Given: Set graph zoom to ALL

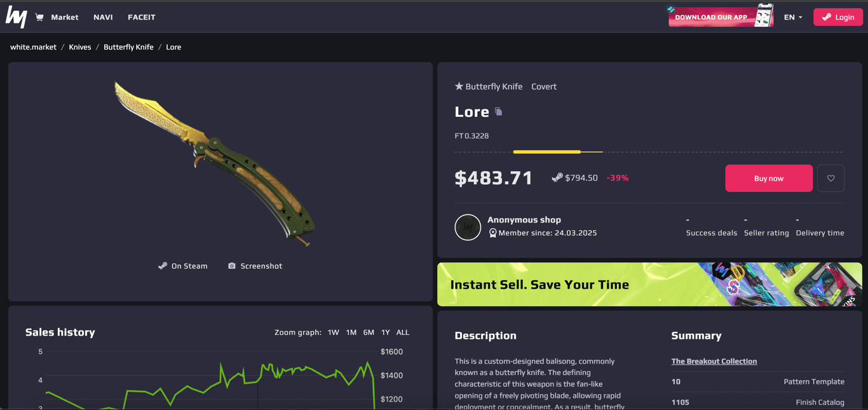Looking at the screenshot, I should coord(402,332).
